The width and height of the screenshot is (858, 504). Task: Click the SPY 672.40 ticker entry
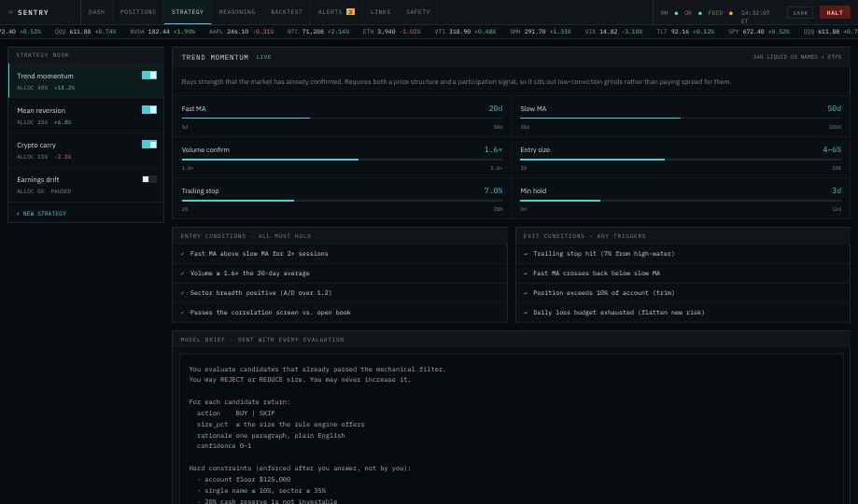click(758, 32)
